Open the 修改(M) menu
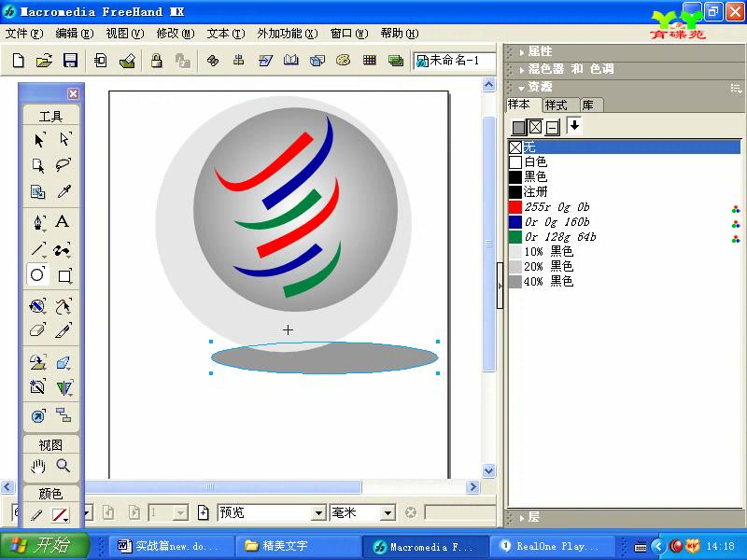The height and width of the screenshot is (560, 747). pyautogui.click(x=176, y=34)
